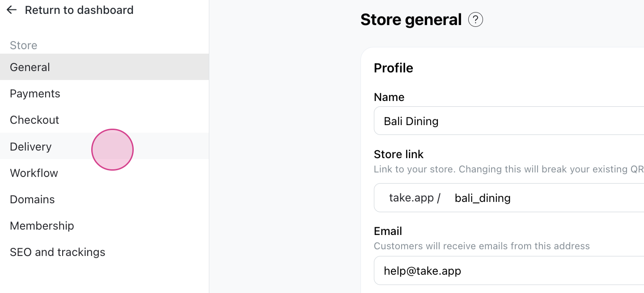Click the Store link field label

click(399, 154)
